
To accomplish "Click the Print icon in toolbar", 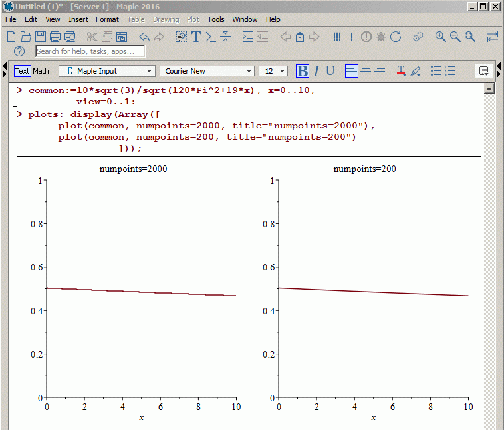I will pos(55,37).
